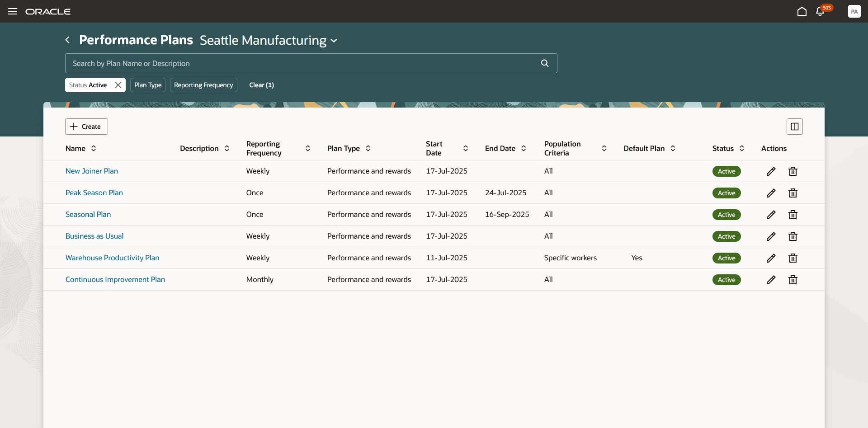Delete the Continuous Improvement Plan
The width and height of the screenshot is (868, 428).
tap(793, 280)
